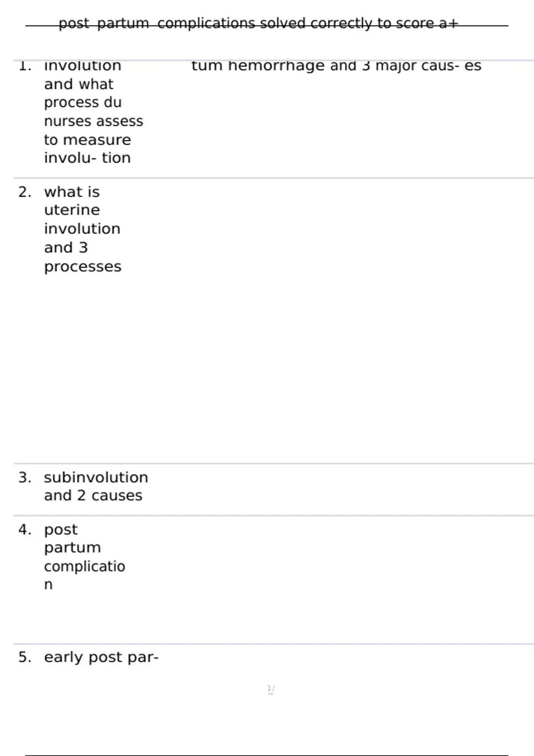The height and width of the screenshot is (756, 534).
Task: Click the list number "4." marker
Action: point(25,530)
